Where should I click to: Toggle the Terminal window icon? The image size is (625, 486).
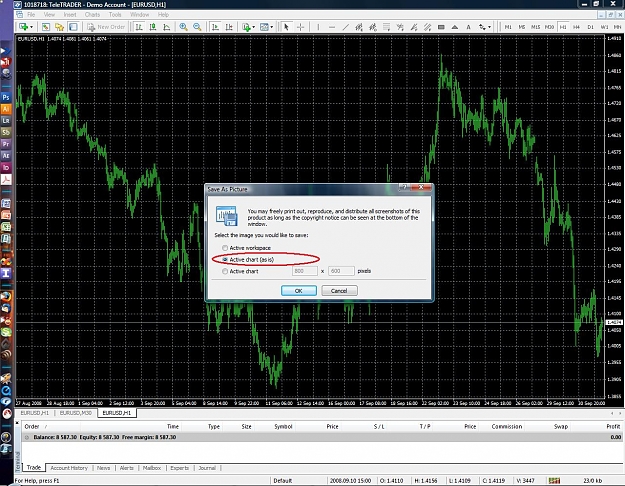73,27
